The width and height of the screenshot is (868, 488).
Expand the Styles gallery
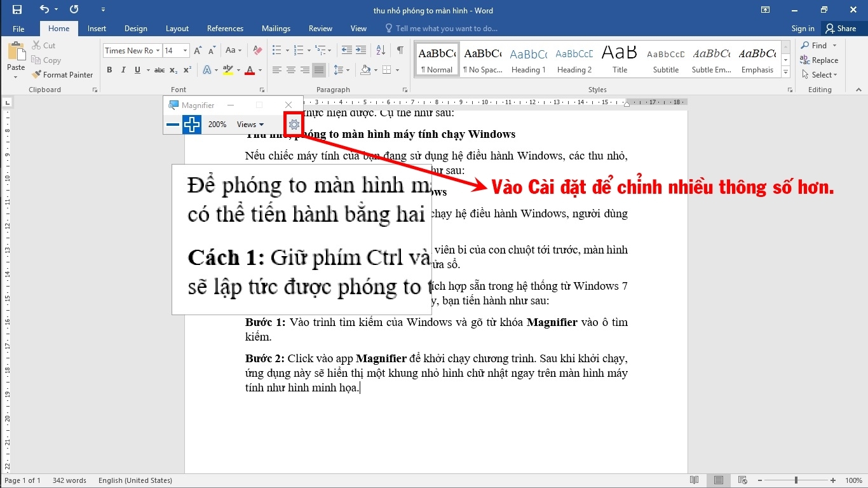click(785, 72)
